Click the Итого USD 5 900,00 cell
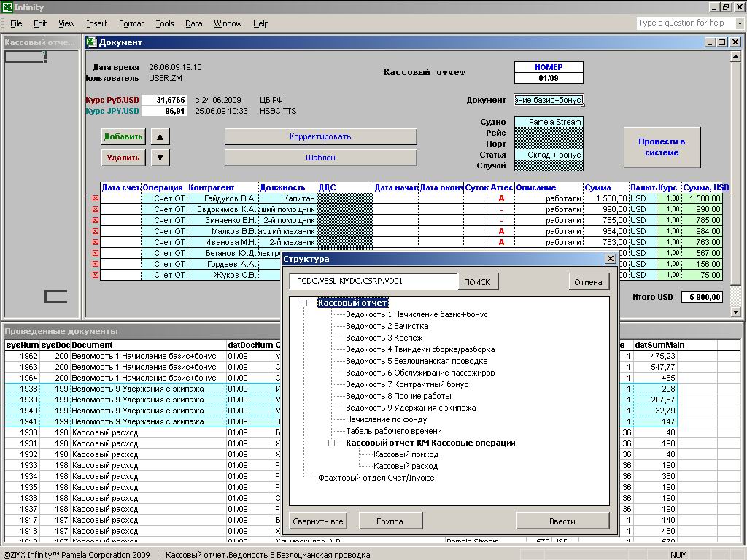This screenshot has height=560, width=747. [702, 297]
